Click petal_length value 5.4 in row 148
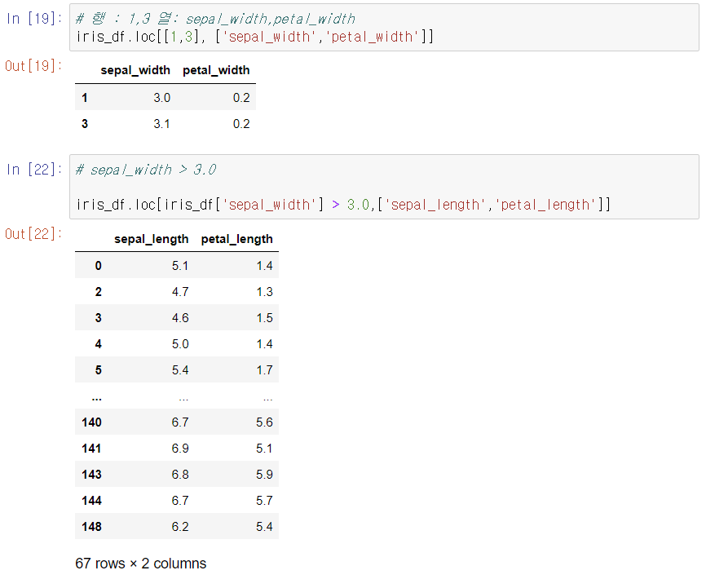This screenshot has width=706, height=588. (x=265, y=527)
